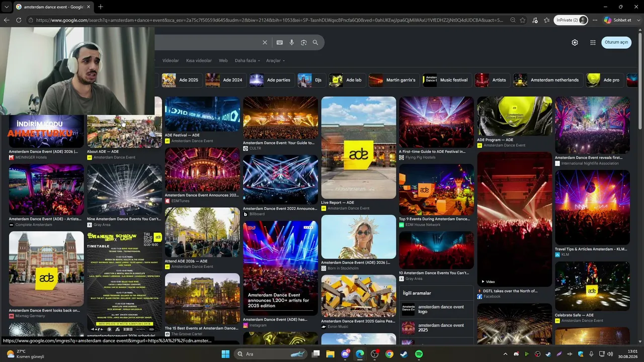The image size is (644, 362).
Task: Open Steam from the taskbar
Action: [x=404, y=354]
